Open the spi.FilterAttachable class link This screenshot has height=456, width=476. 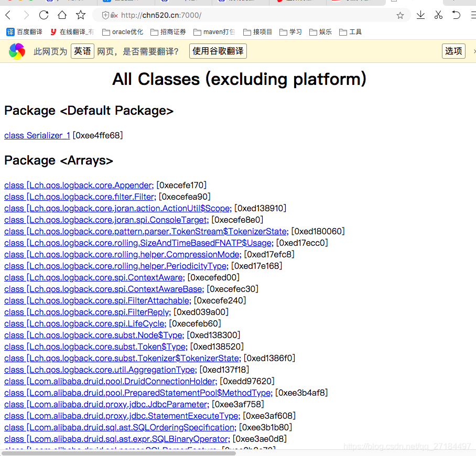pos(98,300)
